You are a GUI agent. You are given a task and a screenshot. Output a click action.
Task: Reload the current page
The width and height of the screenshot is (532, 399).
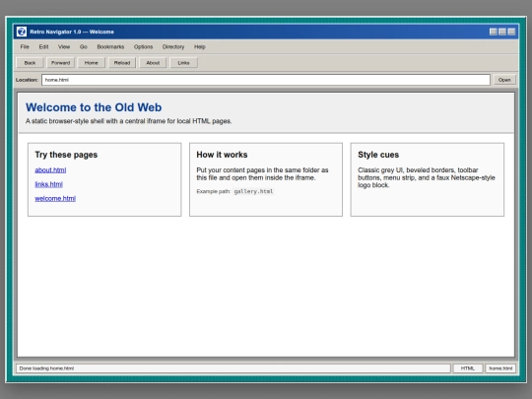coord(122,63)
